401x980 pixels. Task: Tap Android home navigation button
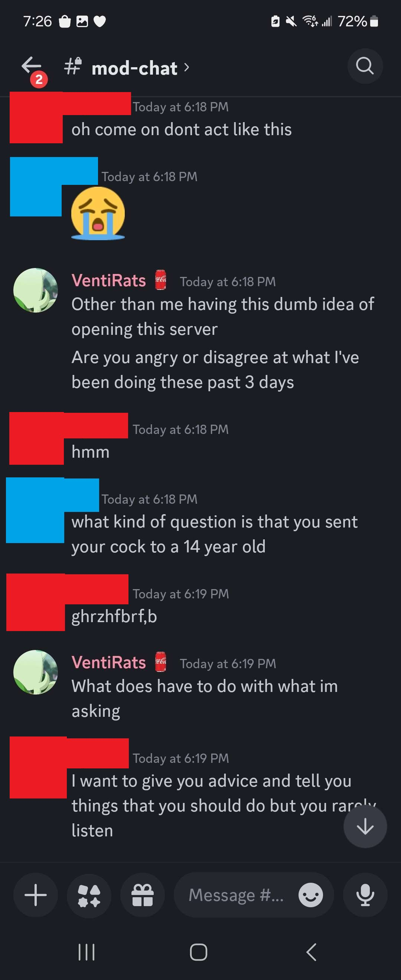point(199,952)
